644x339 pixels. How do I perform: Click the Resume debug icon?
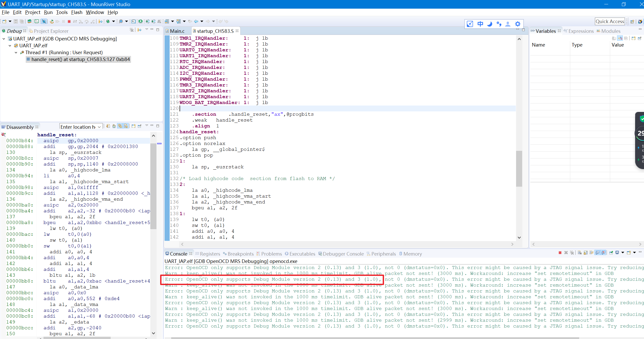click(57, 22)
